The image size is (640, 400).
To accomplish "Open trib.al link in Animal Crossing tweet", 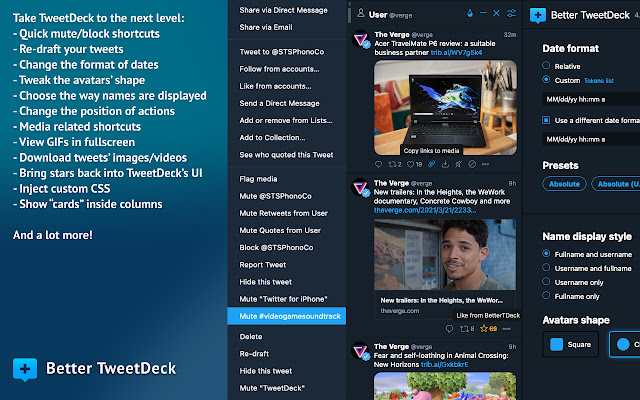I will pyautogui.click(x=444, y=364).
